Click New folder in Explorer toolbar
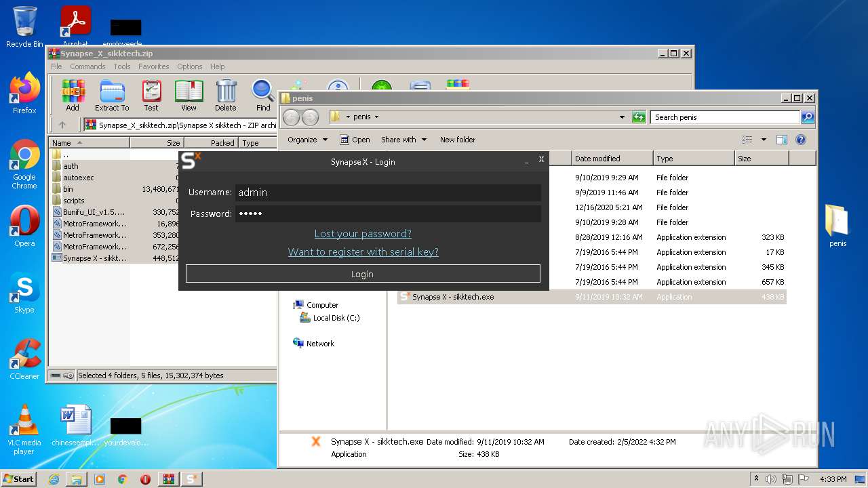The image size is (868, 488). [458, 140]
